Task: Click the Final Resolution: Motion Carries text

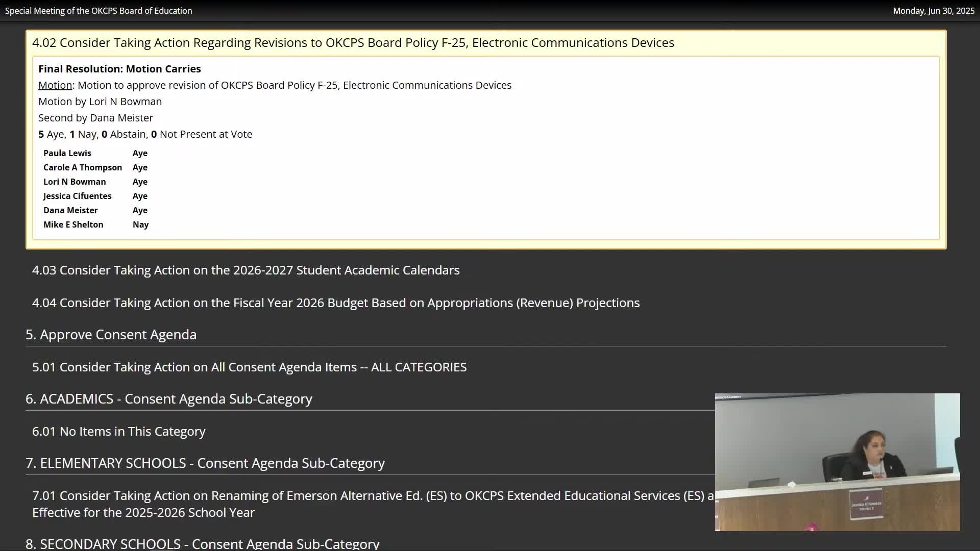Action: coord(119,69)
